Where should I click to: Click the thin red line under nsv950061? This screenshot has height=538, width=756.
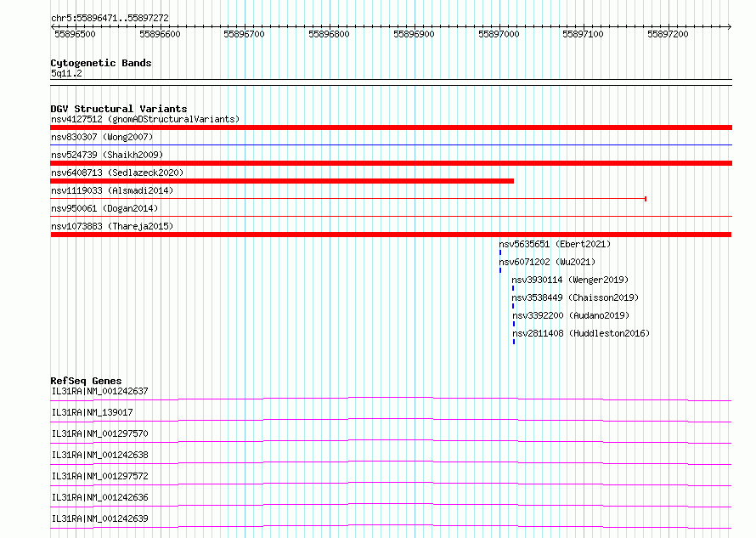[391, 216]
